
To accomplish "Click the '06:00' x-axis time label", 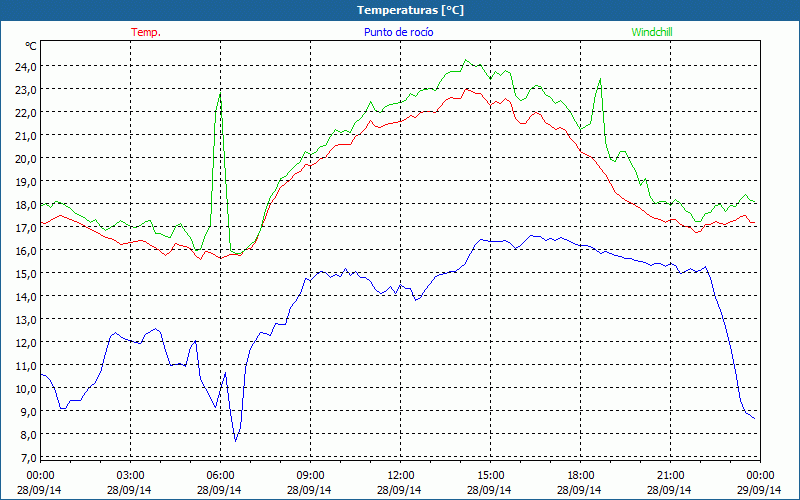I will click(220, 476).
